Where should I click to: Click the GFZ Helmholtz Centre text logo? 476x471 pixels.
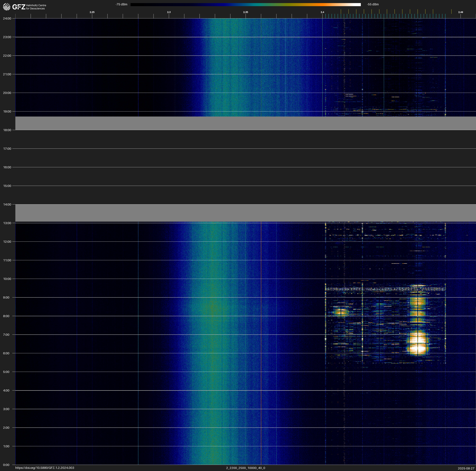(x=29, y=7)
